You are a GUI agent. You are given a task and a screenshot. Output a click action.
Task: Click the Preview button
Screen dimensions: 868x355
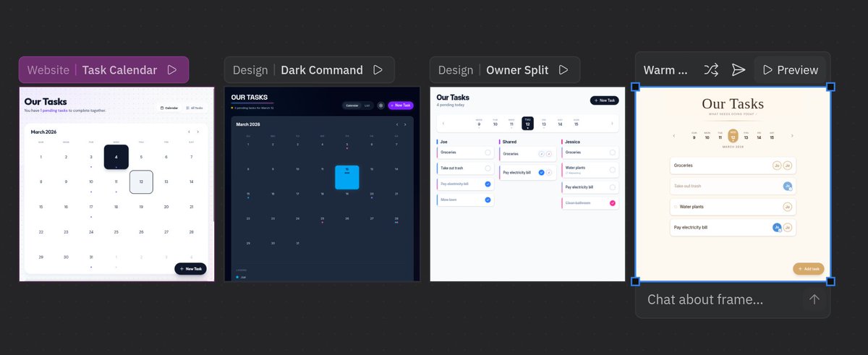point(790,70)
